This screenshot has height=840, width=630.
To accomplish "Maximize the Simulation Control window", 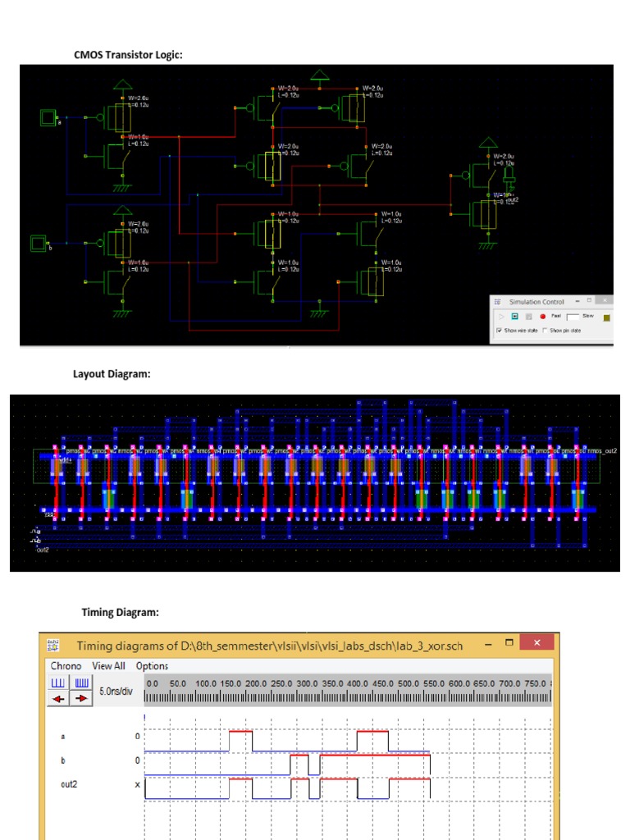I will 589,300.
